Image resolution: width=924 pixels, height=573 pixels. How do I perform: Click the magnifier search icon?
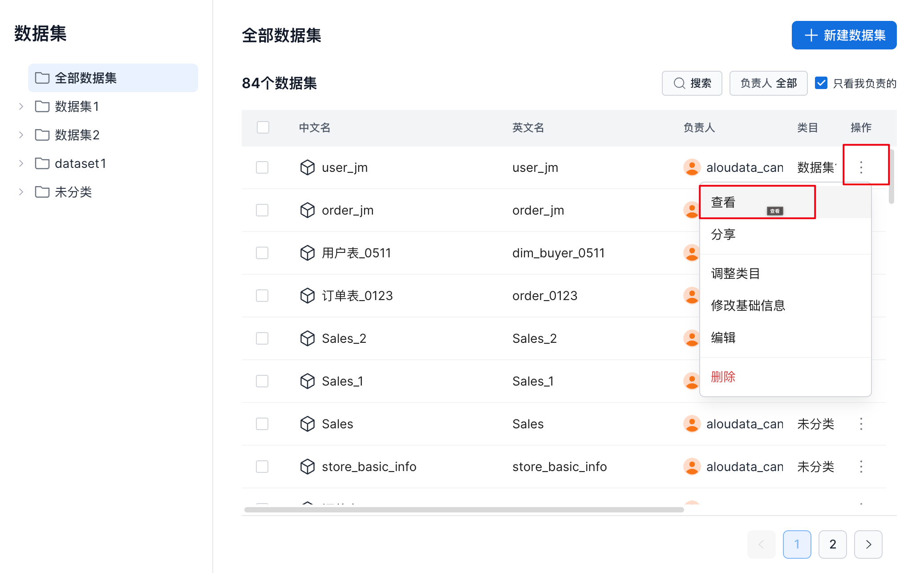(679, 83)
